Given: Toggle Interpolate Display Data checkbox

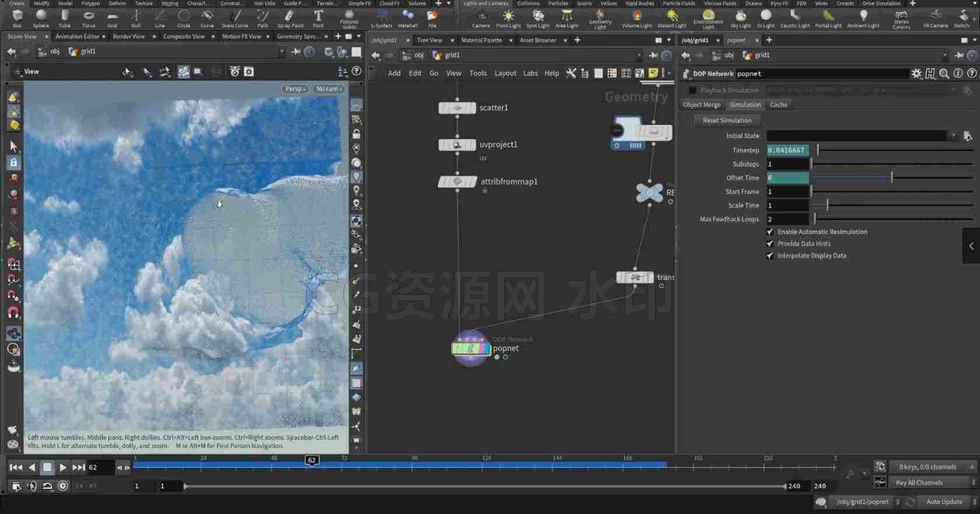Looking at the screenshot, I should [770, 256].
